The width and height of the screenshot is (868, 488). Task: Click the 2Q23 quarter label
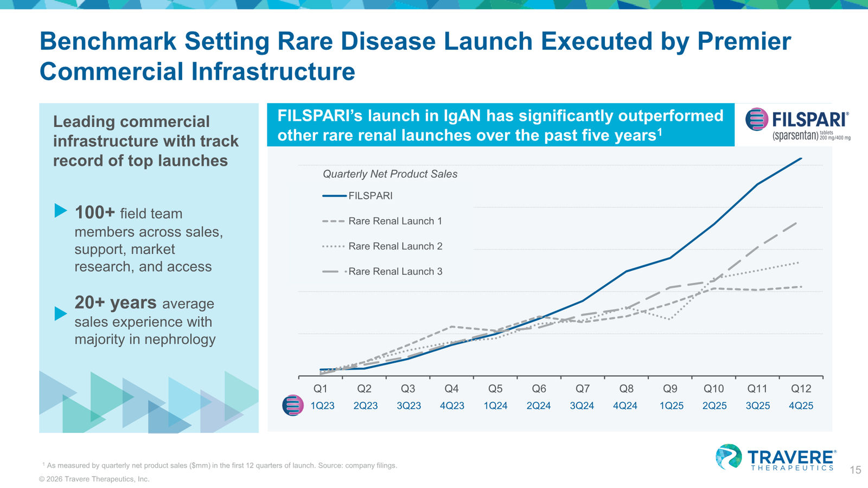(366, 406)
